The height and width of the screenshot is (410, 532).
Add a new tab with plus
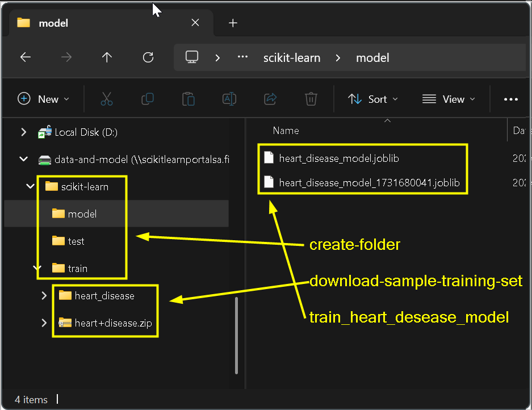point(233,23)
